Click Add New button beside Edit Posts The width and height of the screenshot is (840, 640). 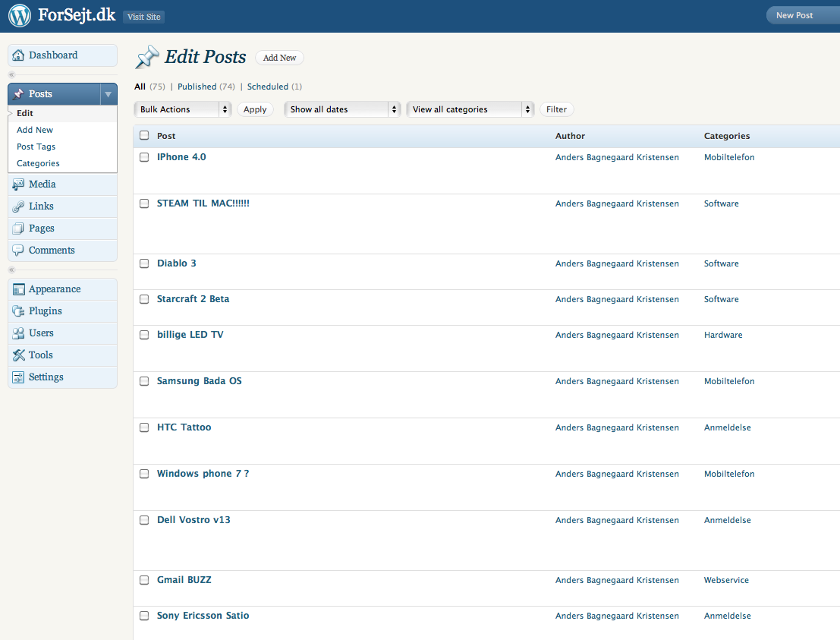point(280,58)
